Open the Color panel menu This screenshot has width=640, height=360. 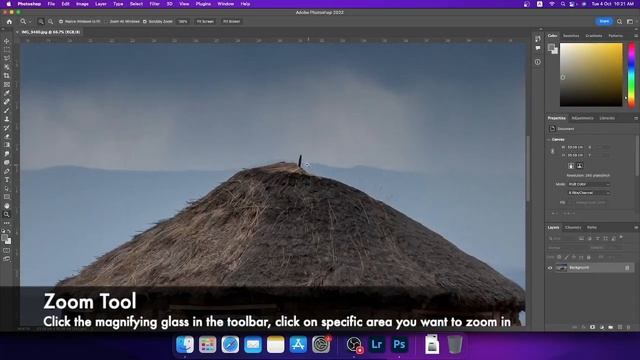pos(636,36)
